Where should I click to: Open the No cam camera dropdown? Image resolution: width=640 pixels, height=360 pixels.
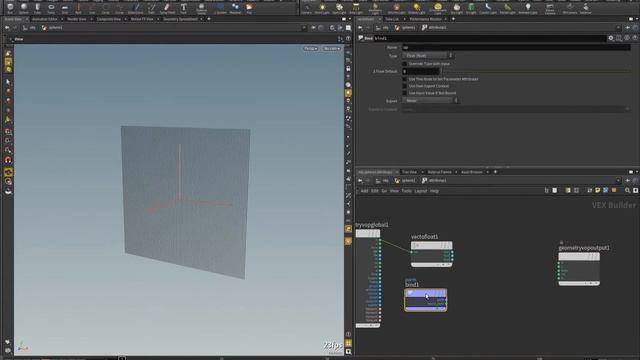331,49
